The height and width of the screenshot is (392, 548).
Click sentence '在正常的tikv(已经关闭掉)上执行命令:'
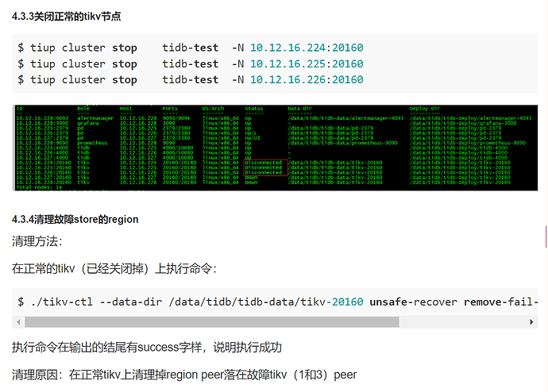(114, 269)
